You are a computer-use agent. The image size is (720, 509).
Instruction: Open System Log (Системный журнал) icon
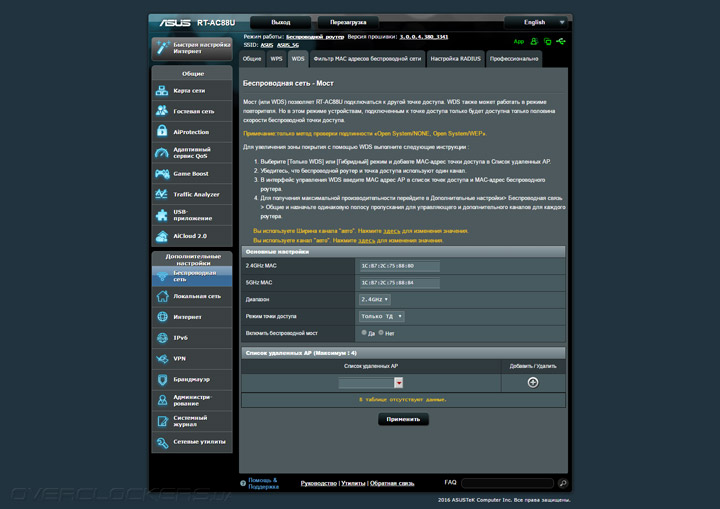(162, 421)
